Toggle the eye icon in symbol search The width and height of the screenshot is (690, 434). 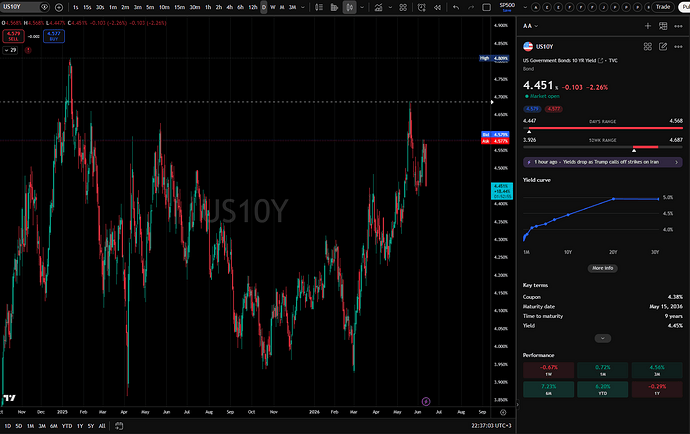(x=44, y=7)
